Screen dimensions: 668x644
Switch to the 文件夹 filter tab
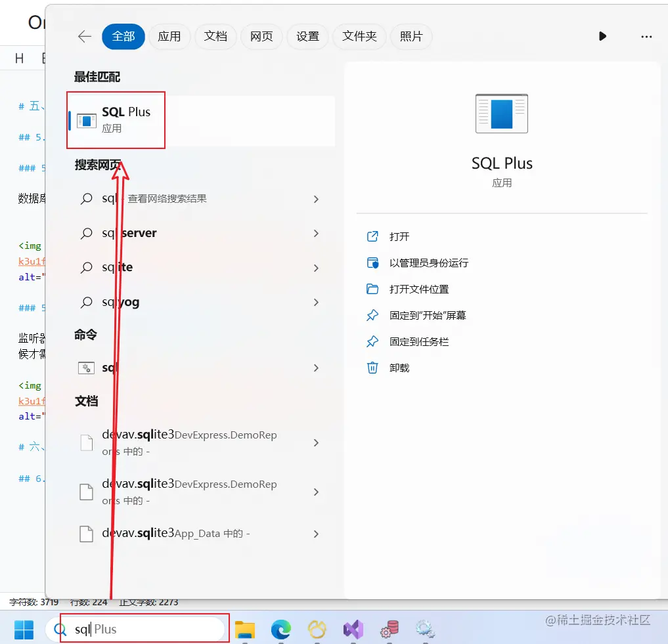(359, 37)
